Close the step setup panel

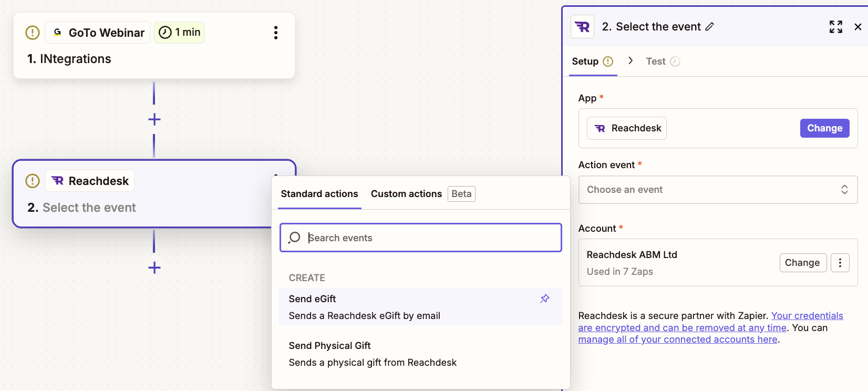tap(858, 27)
